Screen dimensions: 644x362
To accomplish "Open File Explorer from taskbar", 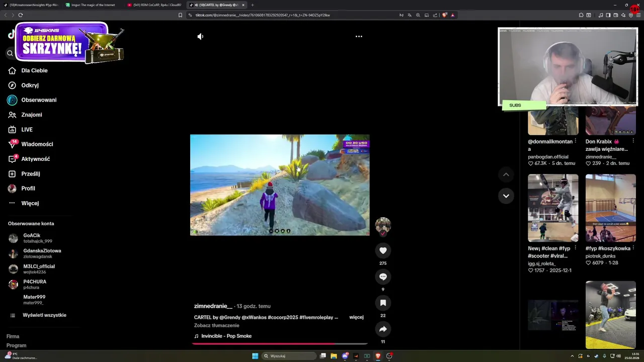I will 334,356.
